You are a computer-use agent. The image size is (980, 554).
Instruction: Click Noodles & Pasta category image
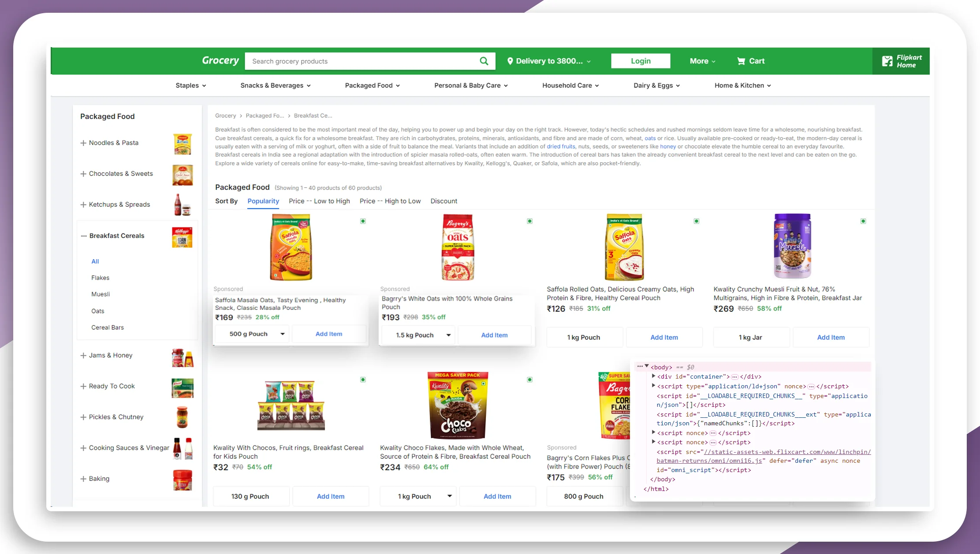coord(183,144)
